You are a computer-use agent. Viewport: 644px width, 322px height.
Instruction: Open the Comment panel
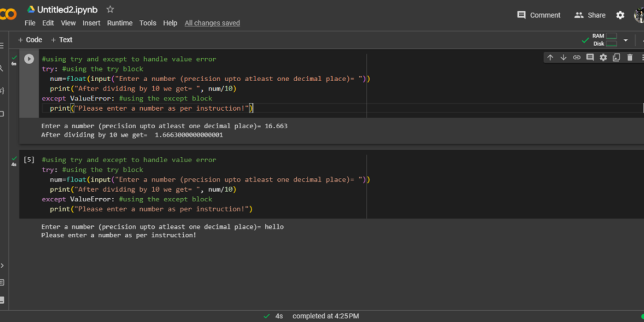click(538, 15)
